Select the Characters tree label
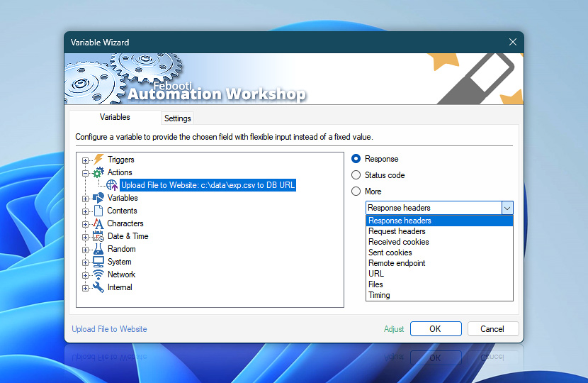This screenshot has height=383, width=588. [x=125, y=223]
